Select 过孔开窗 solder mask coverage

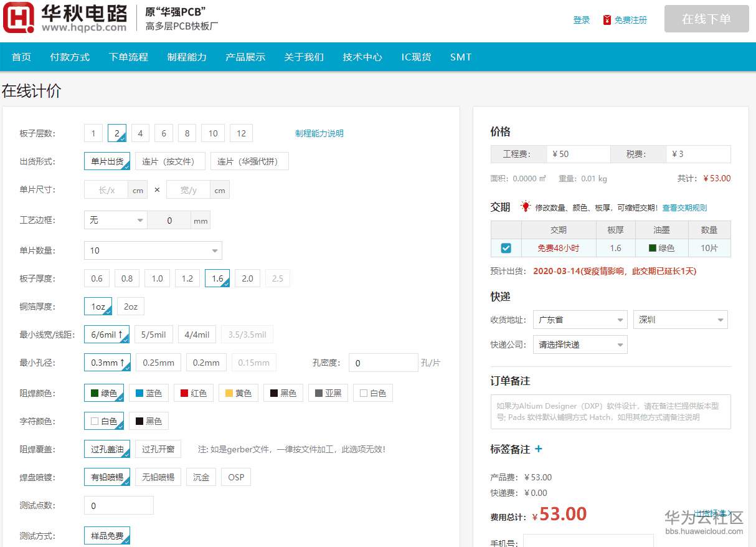point(158,449)
